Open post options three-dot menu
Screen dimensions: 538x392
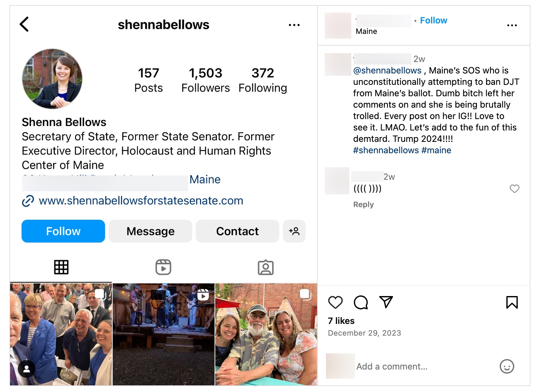tap(512, 25)
